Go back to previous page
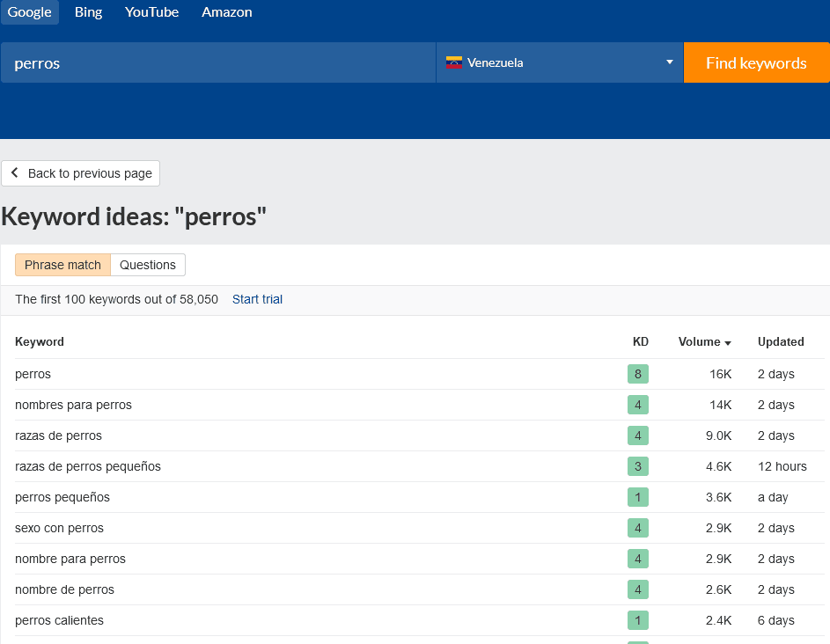 tap(81, 173)
